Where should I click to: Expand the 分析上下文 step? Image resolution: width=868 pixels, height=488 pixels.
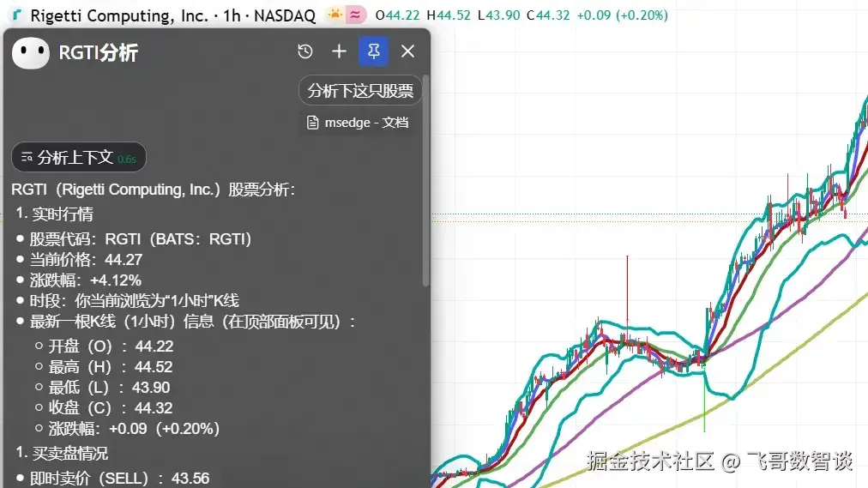pyautogui.click(x=79, y=158)
